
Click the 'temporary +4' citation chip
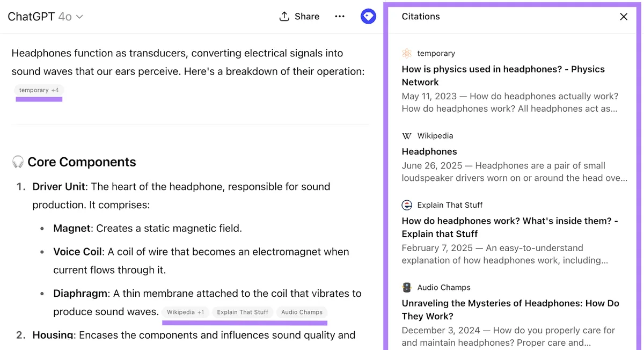coord(39,90)
